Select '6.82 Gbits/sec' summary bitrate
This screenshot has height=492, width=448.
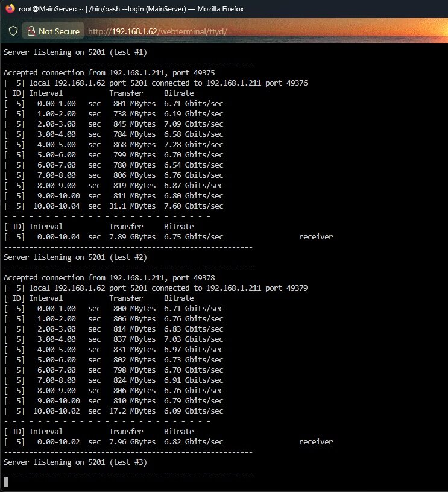coord(194,442)
